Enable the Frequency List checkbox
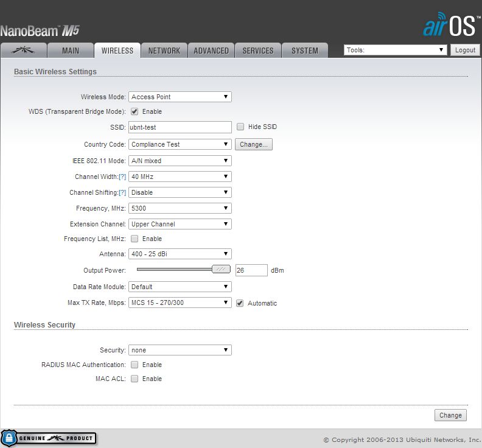 click(x=134, y=239)
